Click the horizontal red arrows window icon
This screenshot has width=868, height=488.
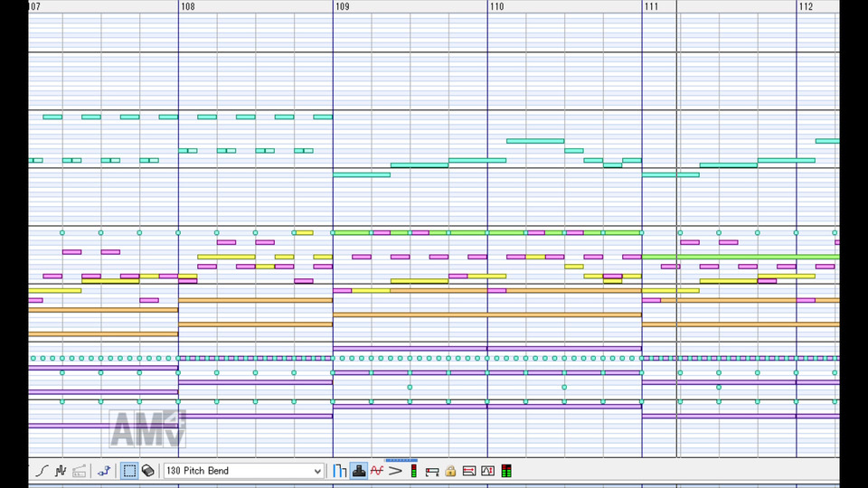tap(469, 471)
